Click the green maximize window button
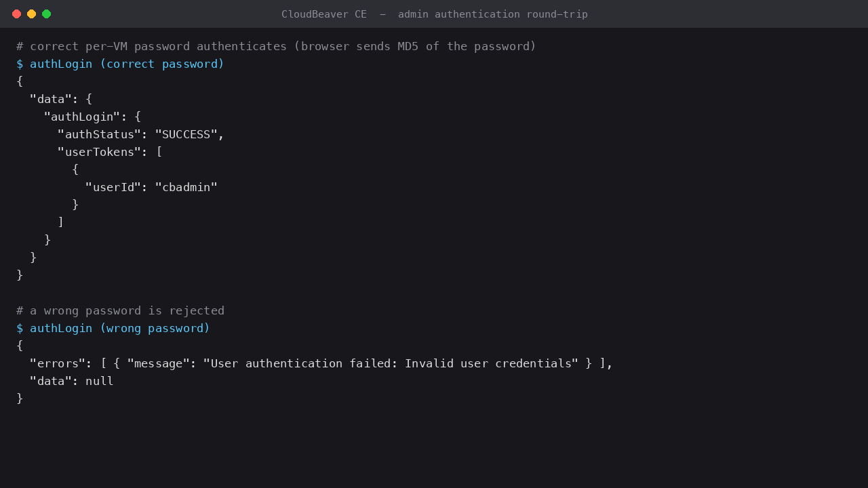Screen dimensions: 868x488 coord(46,14)
